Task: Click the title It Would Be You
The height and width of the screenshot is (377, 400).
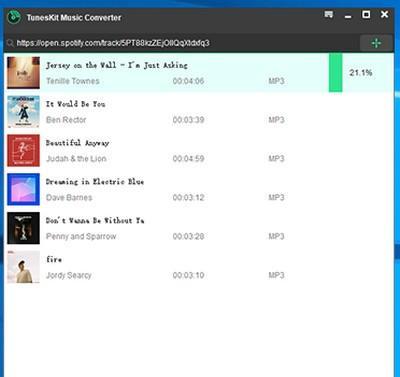Action: click(x=75, y=104)
